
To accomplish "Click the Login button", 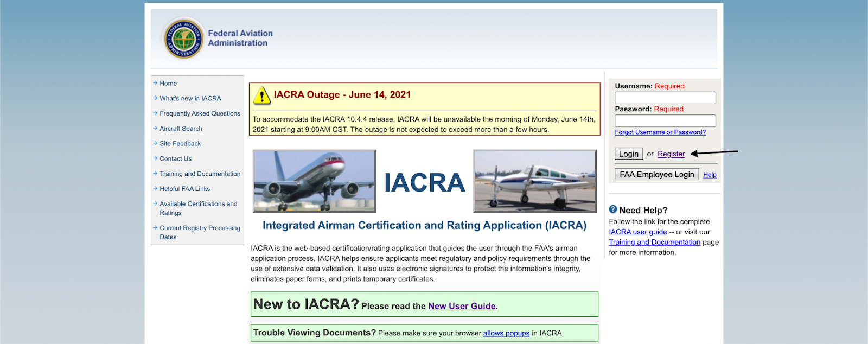I will click(x=629, y=154).
